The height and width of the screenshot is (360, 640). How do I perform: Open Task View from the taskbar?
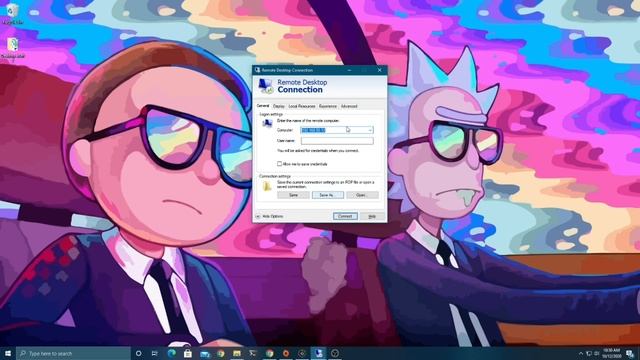(x=155, y=353)
